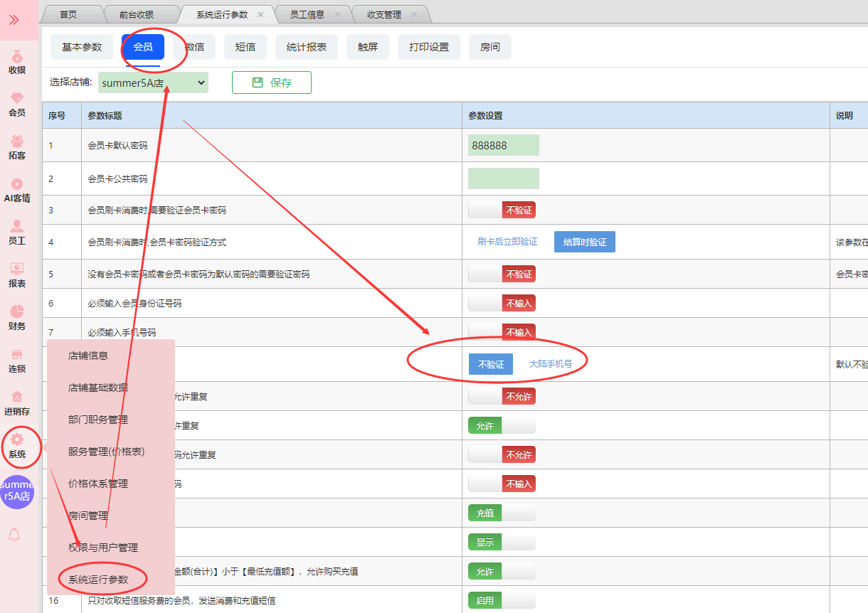Click the notification bell icon
The image size is (868, 613).
click(14, 535)
